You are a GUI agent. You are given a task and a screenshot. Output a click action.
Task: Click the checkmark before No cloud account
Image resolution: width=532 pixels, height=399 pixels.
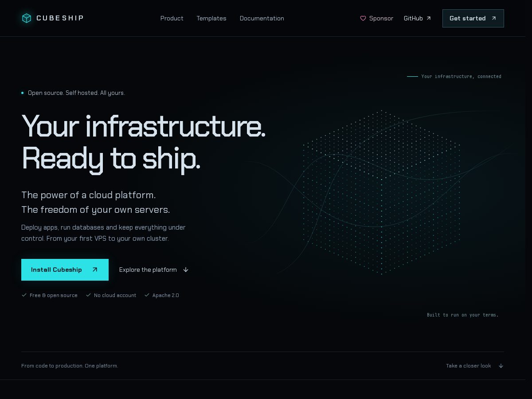click(x=88, y=295)
